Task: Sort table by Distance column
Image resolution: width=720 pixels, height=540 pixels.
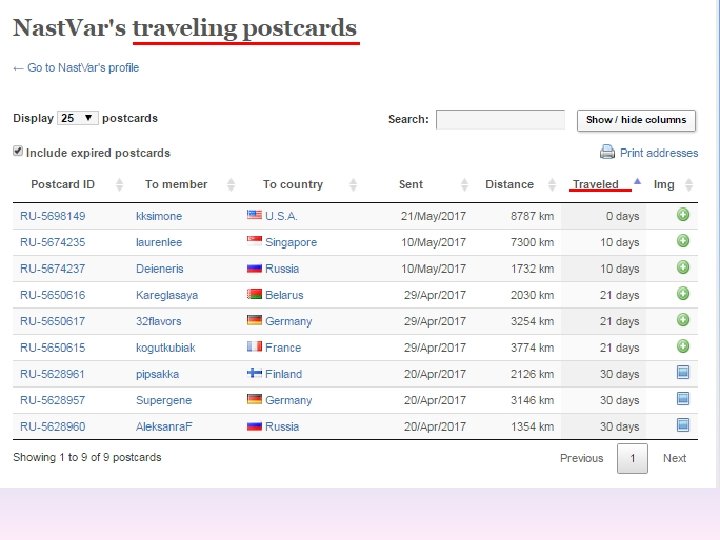Action: click(509, 184)
